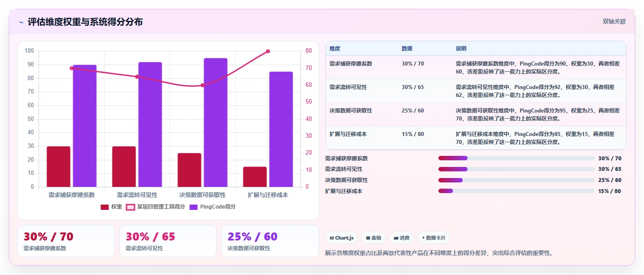Click the line point above 扩展与迁移成本
Screen dimensions: 644x275
coord(268,51)
